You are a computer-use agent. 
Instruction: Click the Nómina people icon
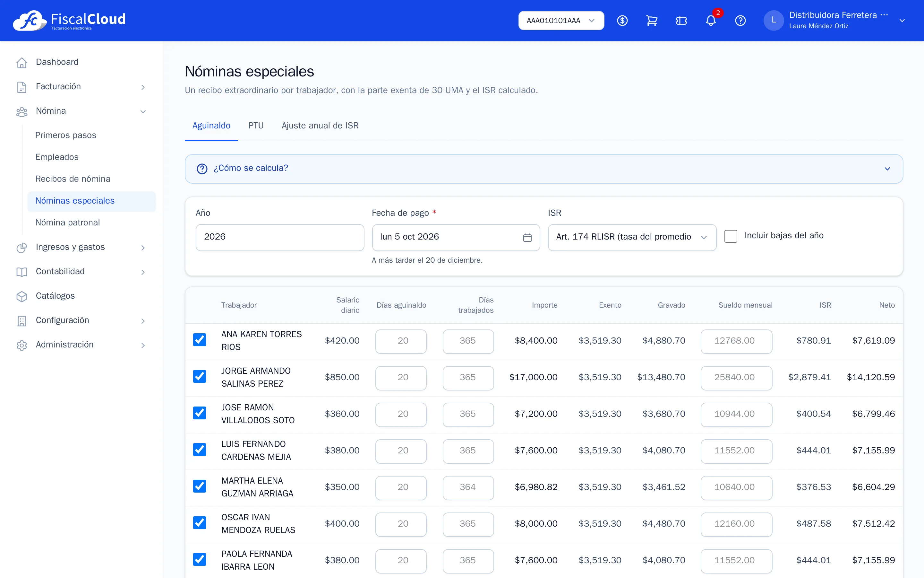pyautogui.click(x=22, y=111)
